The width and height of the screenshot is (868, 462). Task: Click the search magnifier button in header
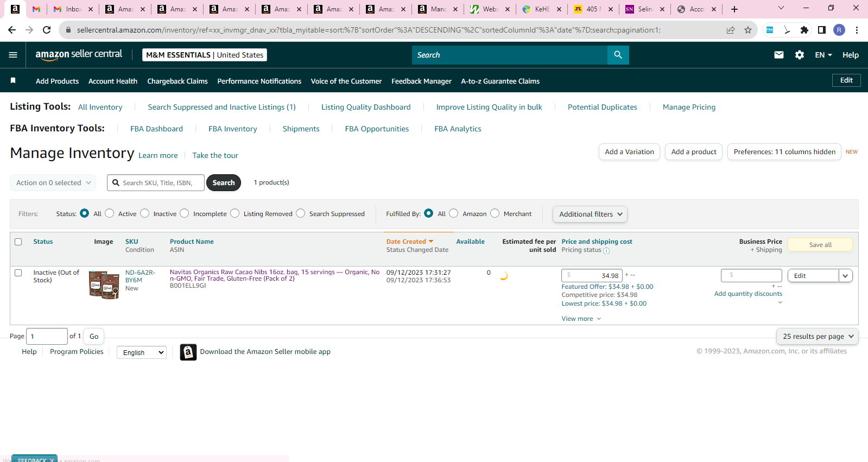click(618, 55)
